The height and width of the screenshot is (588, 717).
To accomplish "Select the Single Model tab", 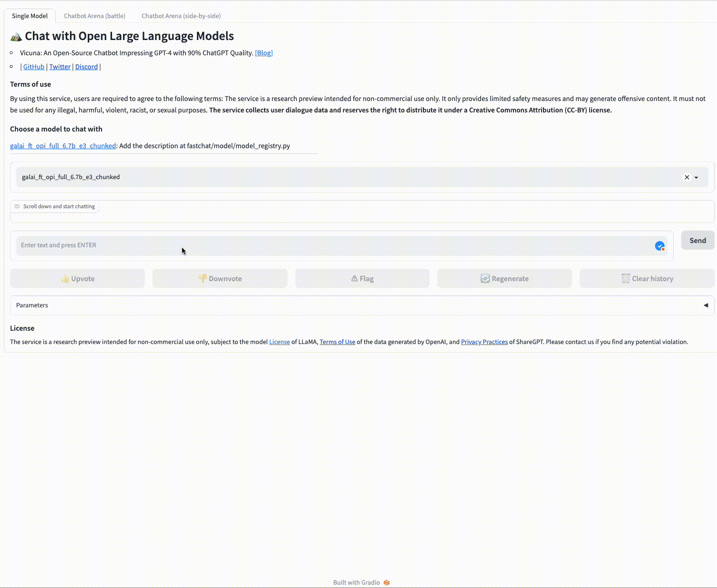I will (x=30, y=16).
